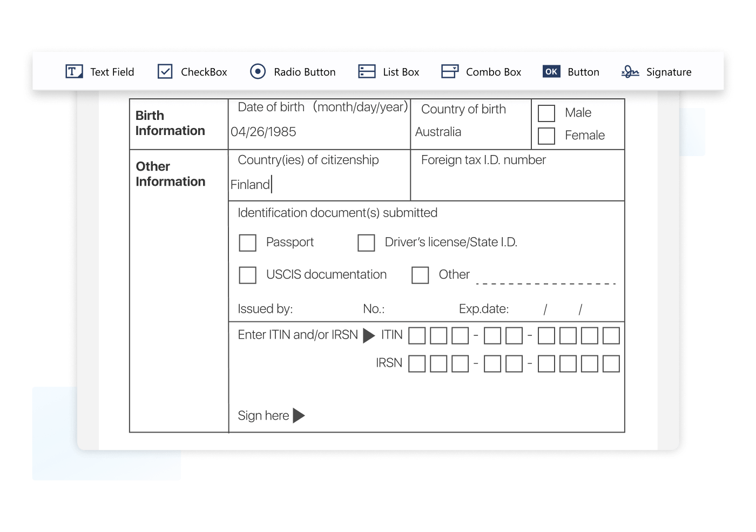Pick the Radio Button tool icon
This screenshot has height=532, width=756.
point(258,71)
